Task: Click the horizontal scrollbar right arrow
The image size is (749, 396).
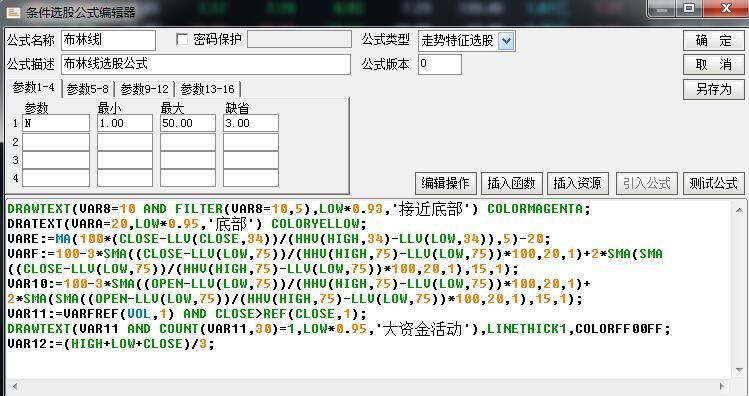Action: point(722,386)
